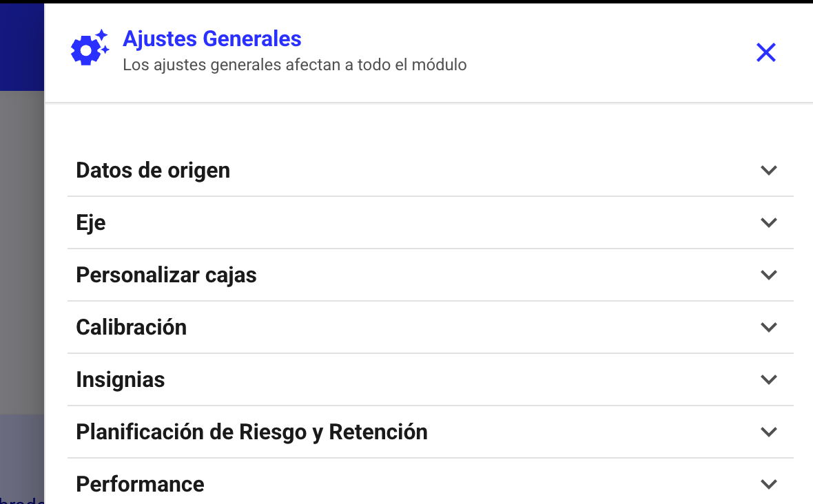Open the Personalizar cajas section
This screenshot has width=813, height=504.
[166, 275]
